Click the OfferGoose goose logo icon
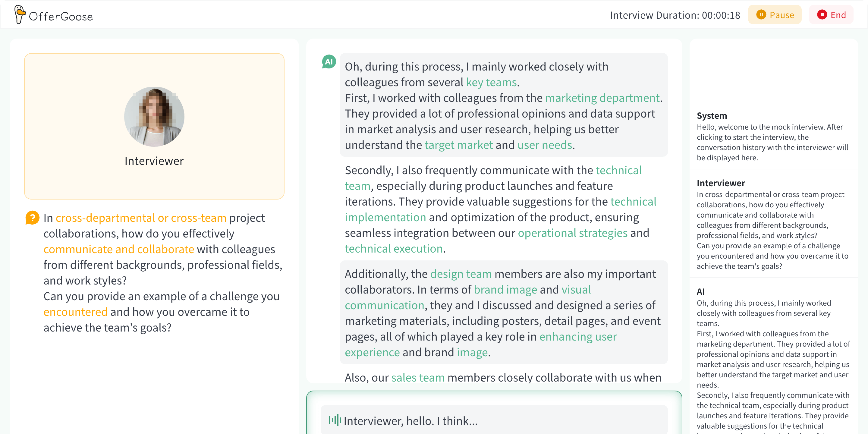This screenshot has width=868, height=434. point(20,14)
